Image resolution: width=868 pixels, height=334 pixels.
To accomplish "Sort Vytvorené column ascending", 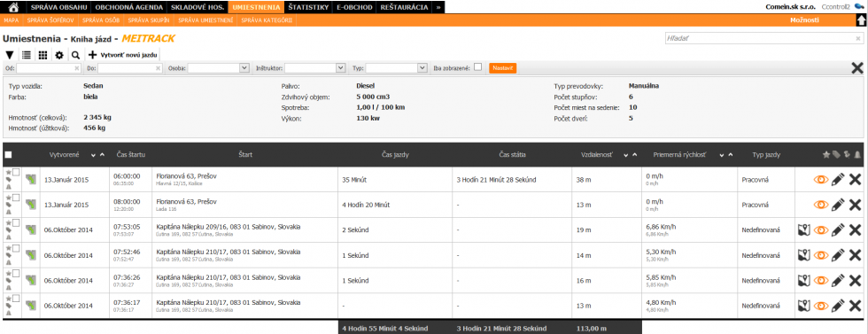I will tap(102, 155).
